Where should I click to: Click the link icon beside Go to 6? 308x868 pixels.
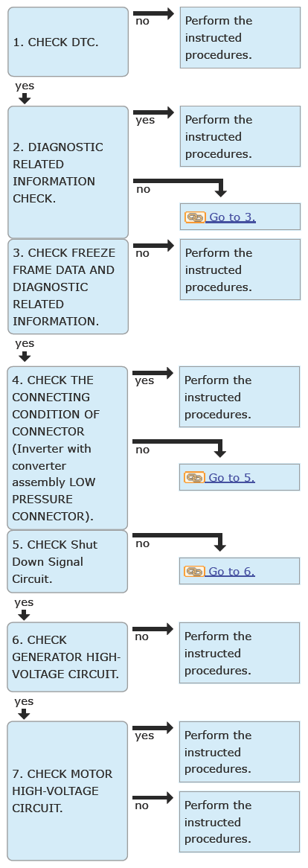click(194, 571)
